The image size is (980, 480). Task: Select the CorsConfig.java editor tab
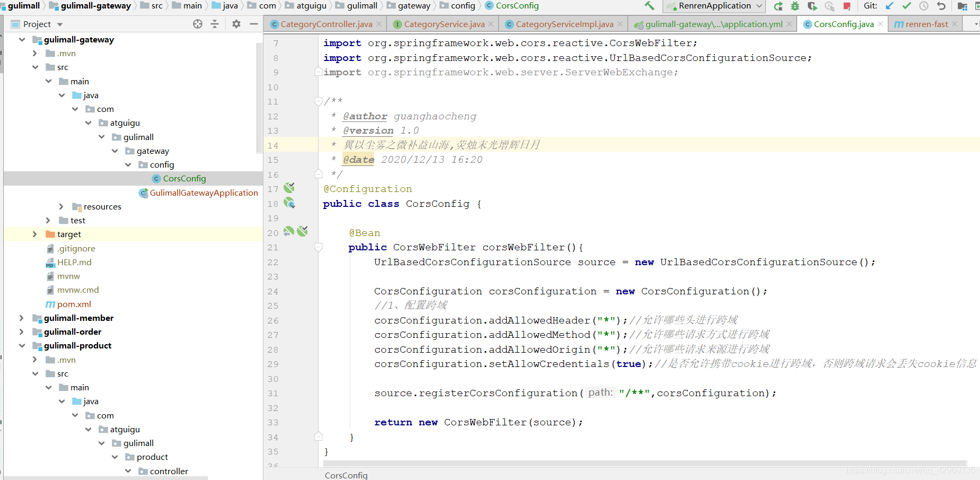coord(843,24)
